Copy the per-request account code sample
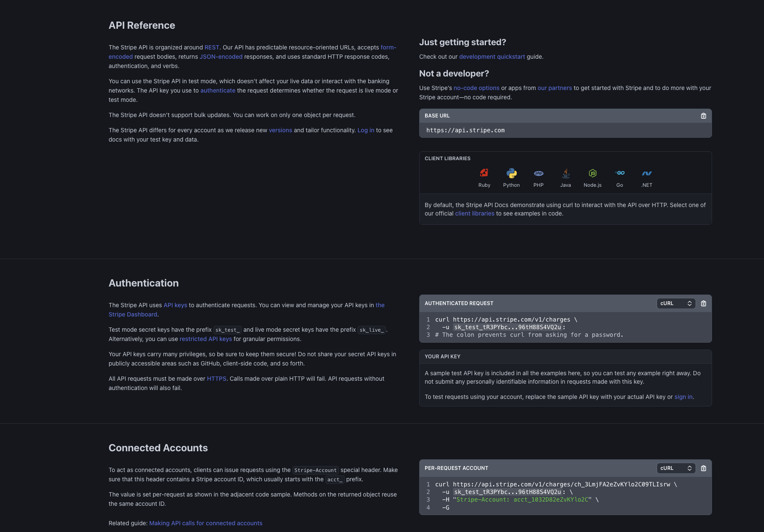This screenshot has height=532, width=764. coord(703,468)
